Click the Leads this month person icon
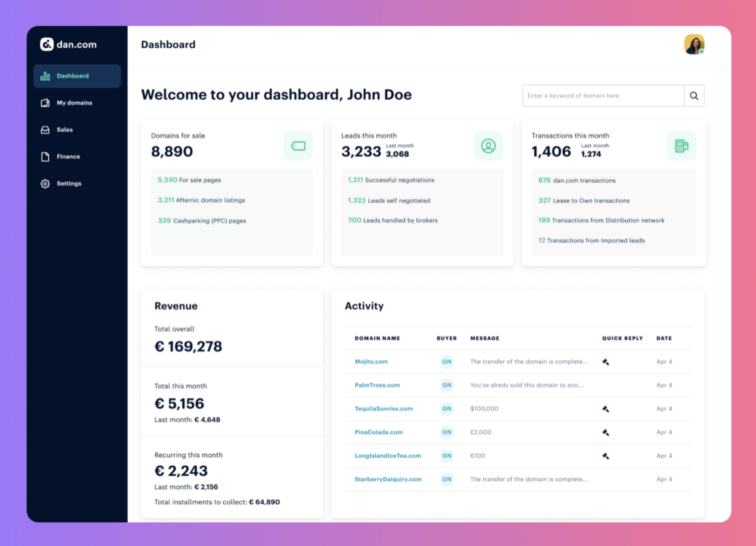This screenshot has height=546, width=756. tap(488, 146)
